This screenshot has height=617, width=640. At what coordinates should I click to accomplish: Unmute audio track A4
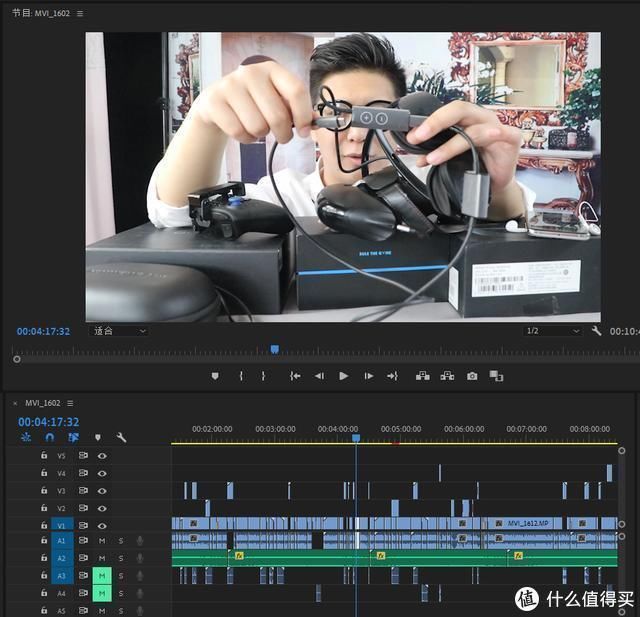click(102, 593)
